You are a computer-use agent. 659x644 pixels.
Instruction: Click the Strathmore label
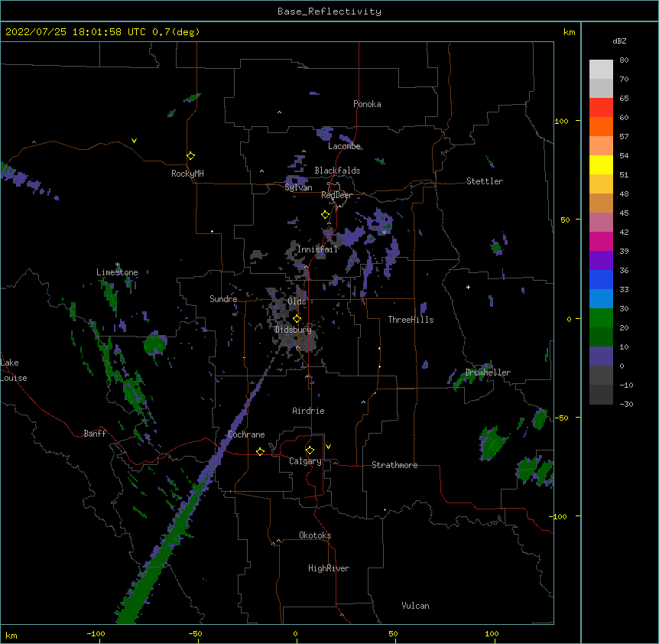point(394,465)
